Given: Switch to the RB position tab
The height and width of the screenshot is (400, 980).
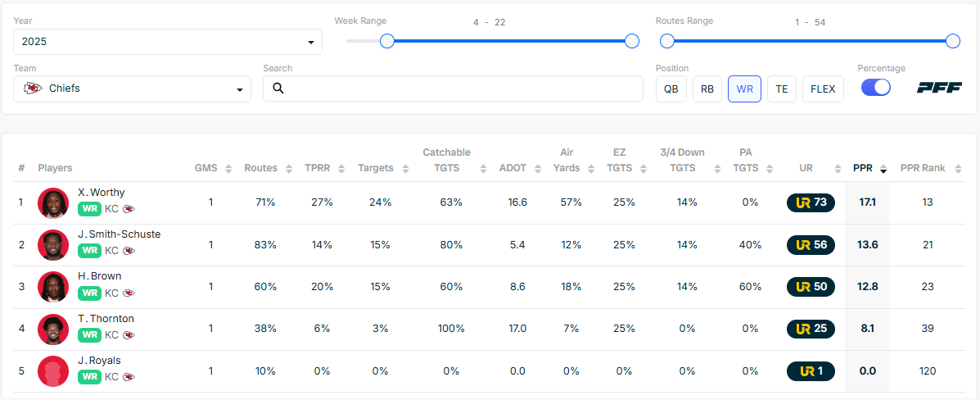Looking at the screenshot, I should point(707,89).
